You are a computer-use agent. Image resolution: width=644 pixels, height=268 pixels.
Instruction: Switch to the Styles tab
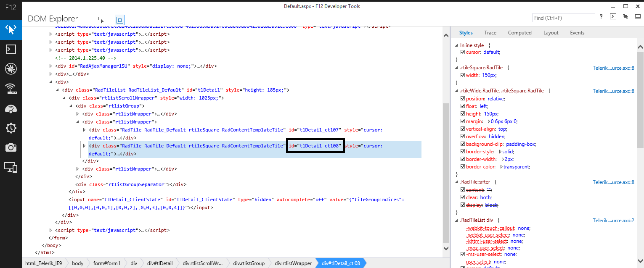(466, 33)
